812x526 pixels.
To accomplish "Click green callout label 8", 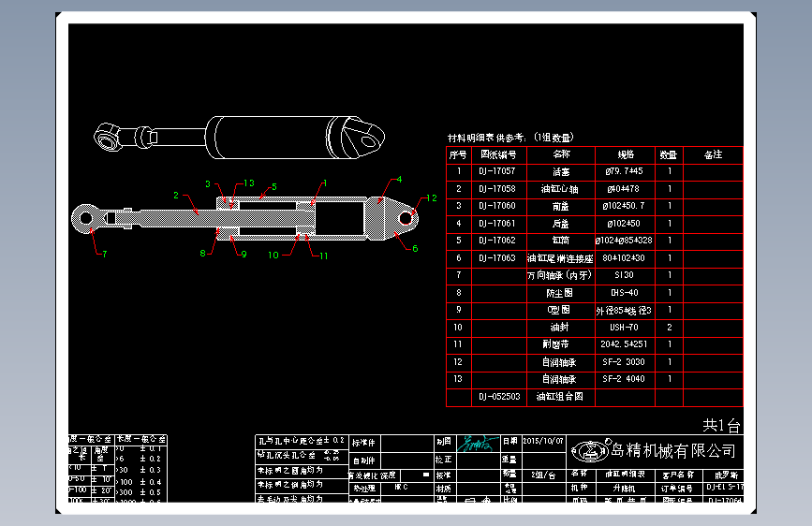I will (x=202, y=253).
